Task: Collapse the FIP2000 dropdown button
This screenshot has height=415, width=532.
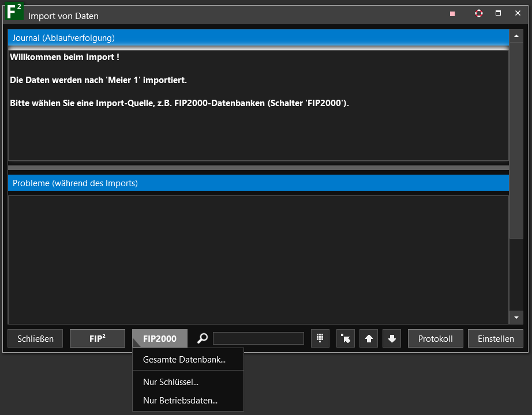Action: click(160, 338)
